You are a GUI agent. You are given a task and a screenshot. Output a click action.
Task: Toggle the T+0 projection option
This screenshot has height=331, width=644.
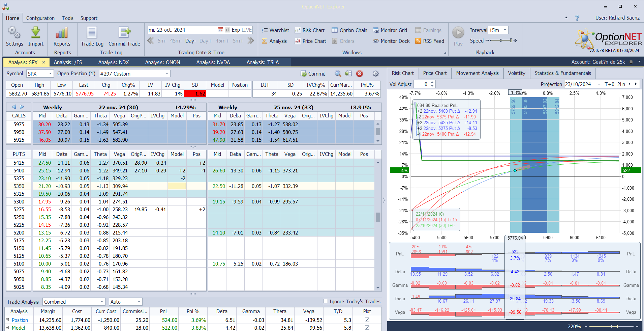[609, 84]
